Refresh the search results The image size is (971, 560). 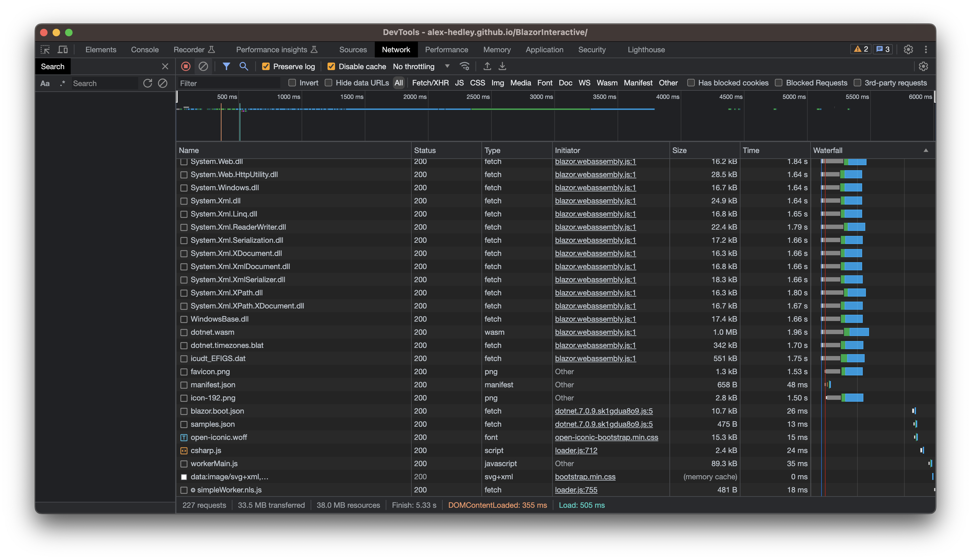tap(148, 83)
